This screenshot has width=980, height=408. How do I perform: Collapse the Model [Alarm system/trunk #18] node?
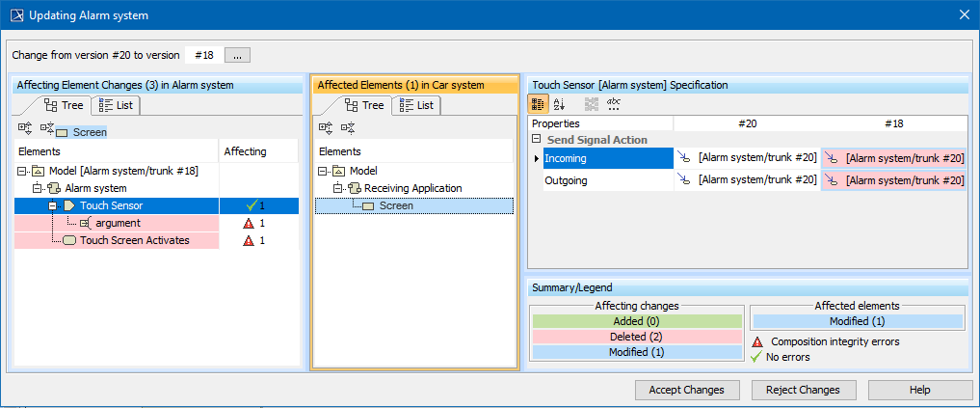tap(21, 171)
